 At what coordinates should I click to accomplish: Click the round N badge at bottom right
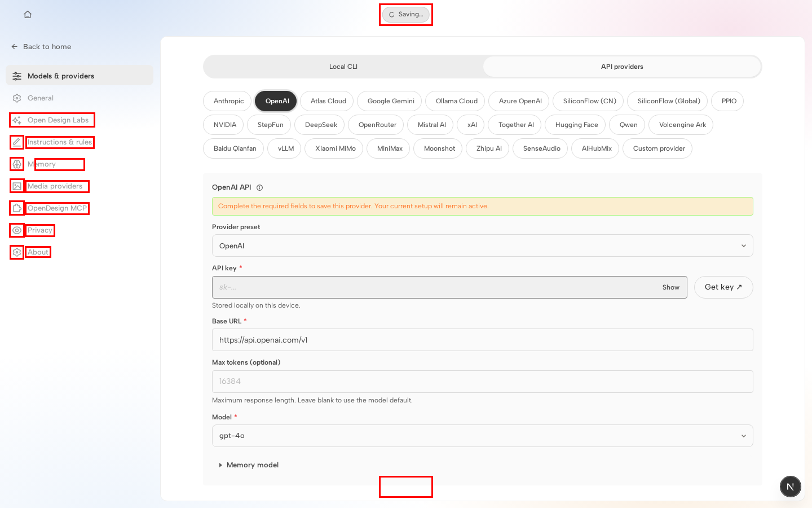pos(791,487)
